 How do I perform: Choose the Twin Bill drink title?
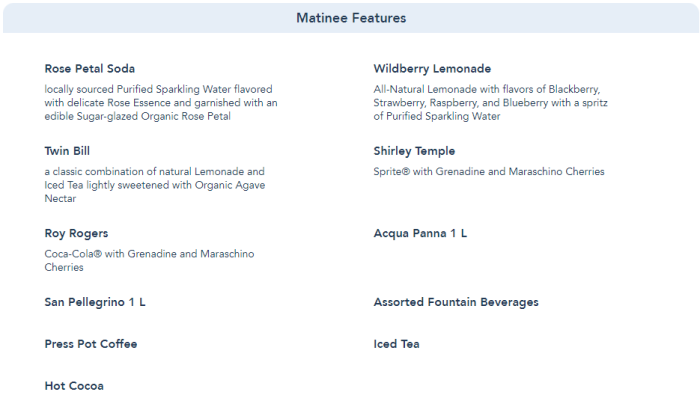[68, 151]
